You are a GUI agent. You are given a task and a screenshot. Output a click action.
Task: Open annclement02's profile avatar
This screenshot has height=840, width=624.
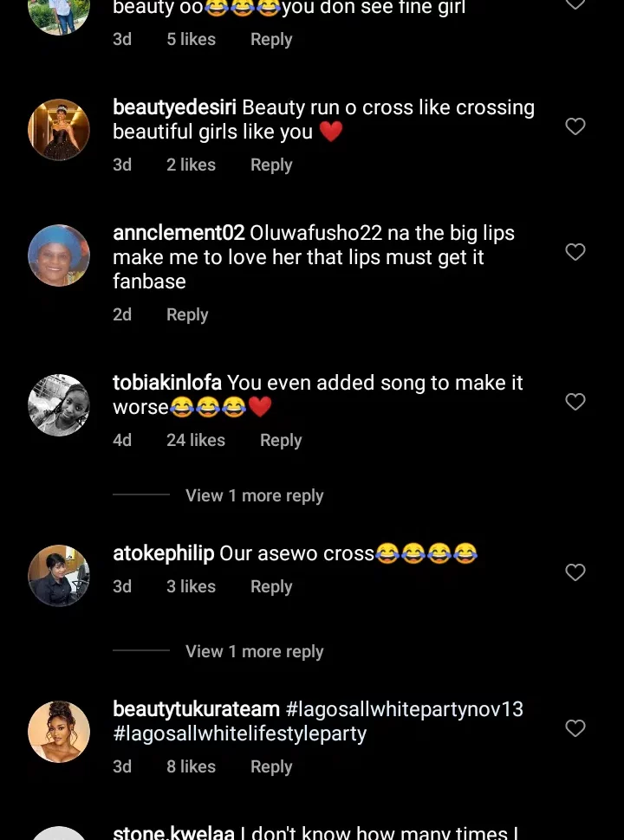(59, 255)
